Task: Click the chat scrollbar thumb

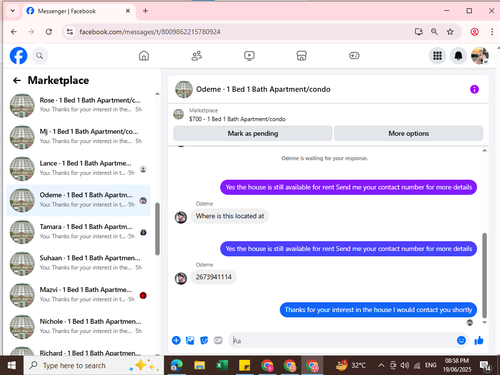Action: click(x=484, y=275)
